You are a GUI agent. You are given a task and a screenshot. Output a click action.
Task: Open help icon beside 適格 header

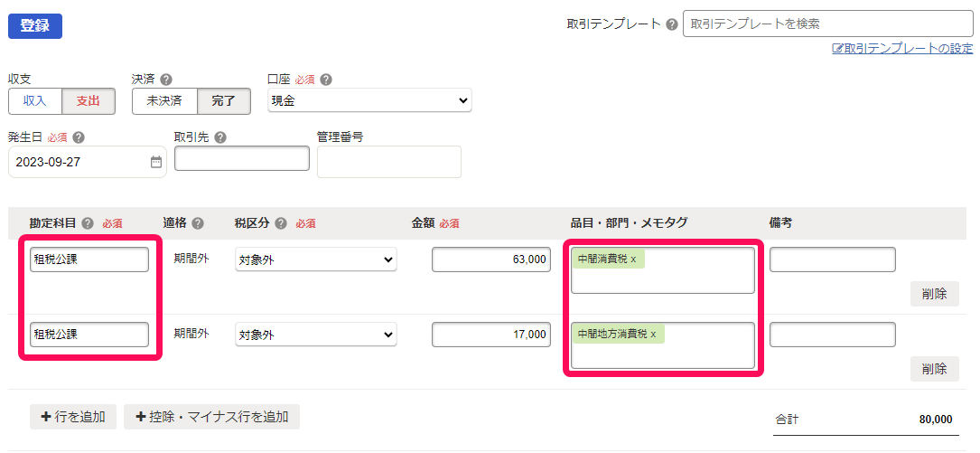pyautogui.click(x=198, y=223)
